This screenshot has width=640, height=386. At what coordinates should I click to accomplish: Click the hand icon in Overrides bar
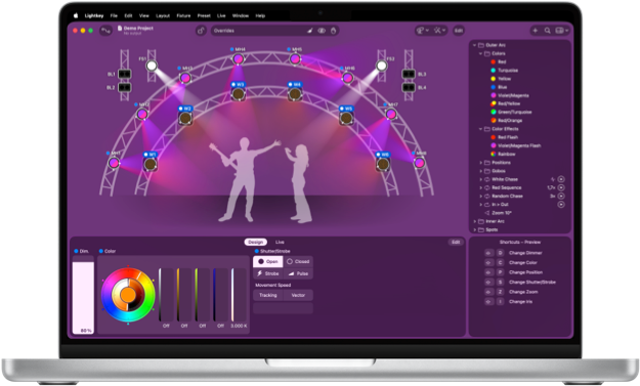[333, 31]
